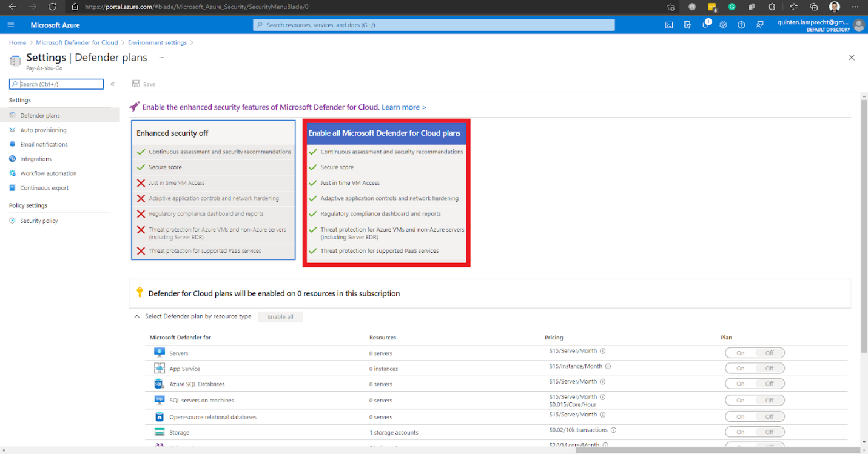Viewport: 868px width, 454px height.
Task: Toggle the Storage plan switch
Action: pyautogui.click(x=755, y=432)
